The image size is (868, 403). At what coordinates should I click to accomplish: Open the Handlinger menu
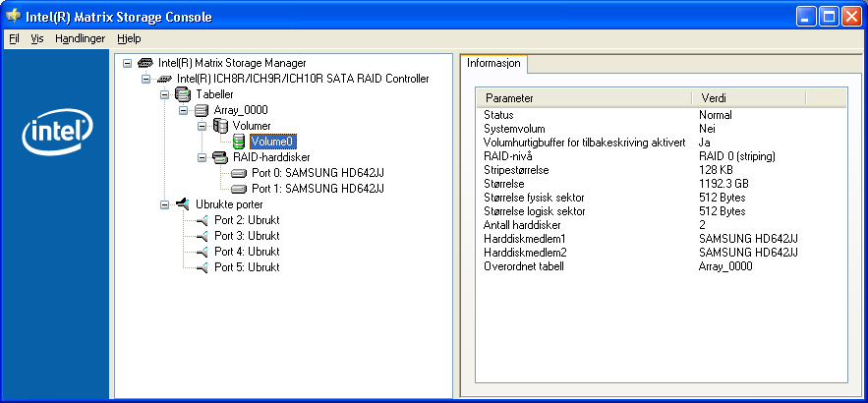(x=81, y=38)
